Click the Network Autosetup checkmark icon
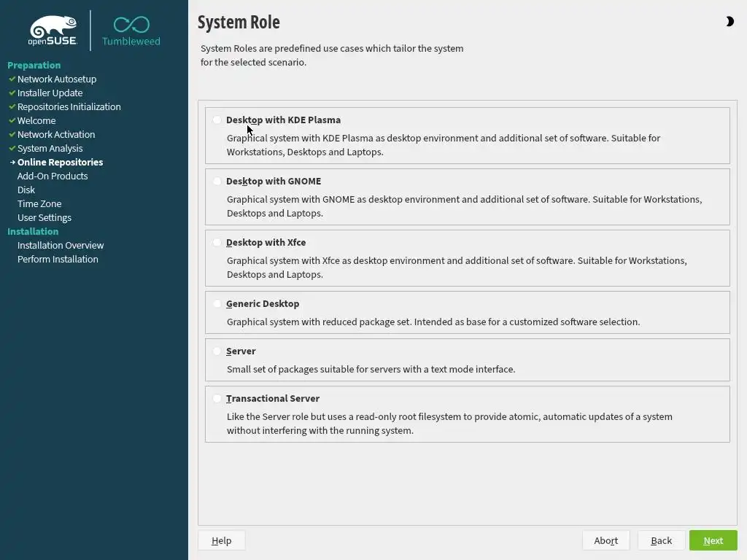747x560 pixels. (12, 79)
